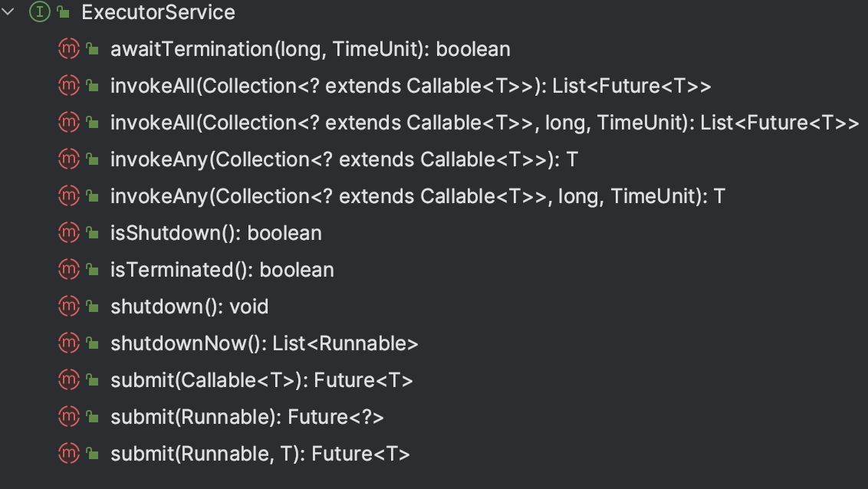
Task: Select shutdownNow(): List<Runnable> method
Action: (264, 343)
